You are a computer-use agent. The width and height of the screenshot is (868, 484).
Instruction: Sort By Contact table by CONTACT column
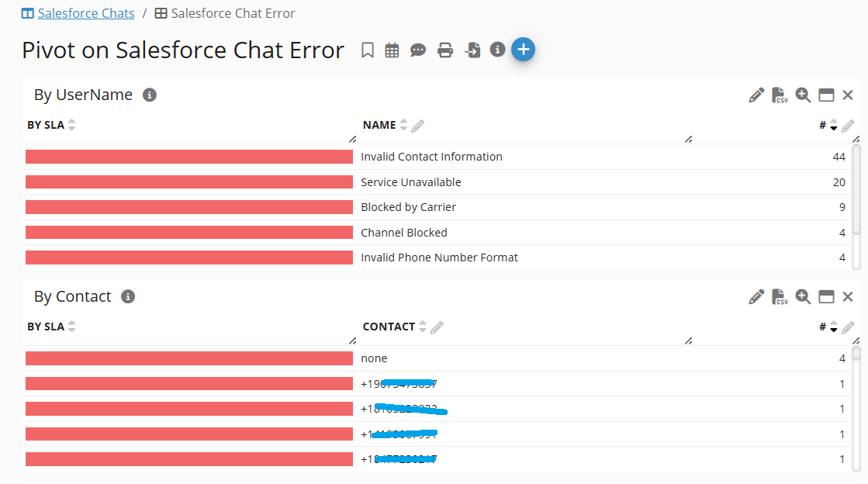pos(423,327)
